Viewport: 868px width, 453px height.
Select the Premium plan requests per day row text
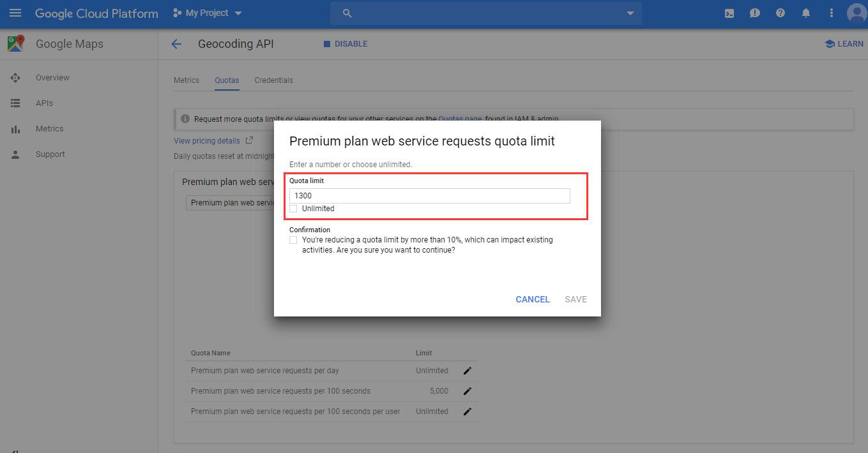coord(265,371)
